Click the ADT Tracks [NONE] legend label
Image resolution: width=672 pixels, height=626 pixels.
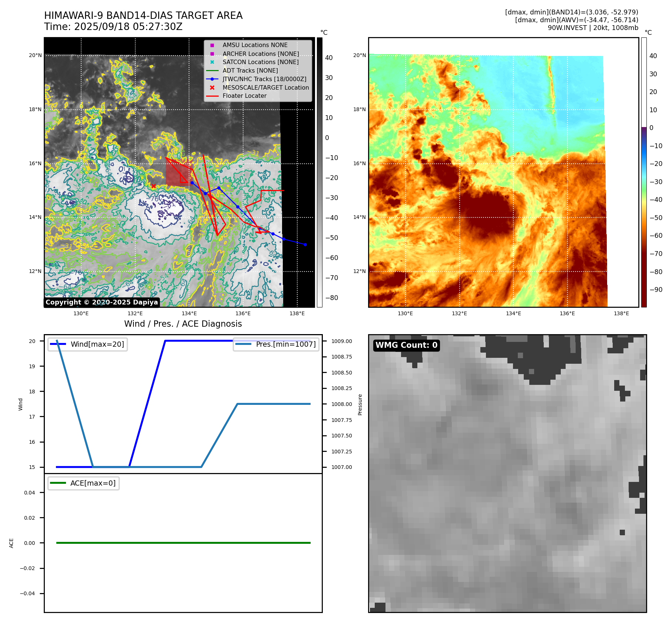[250, 71]
